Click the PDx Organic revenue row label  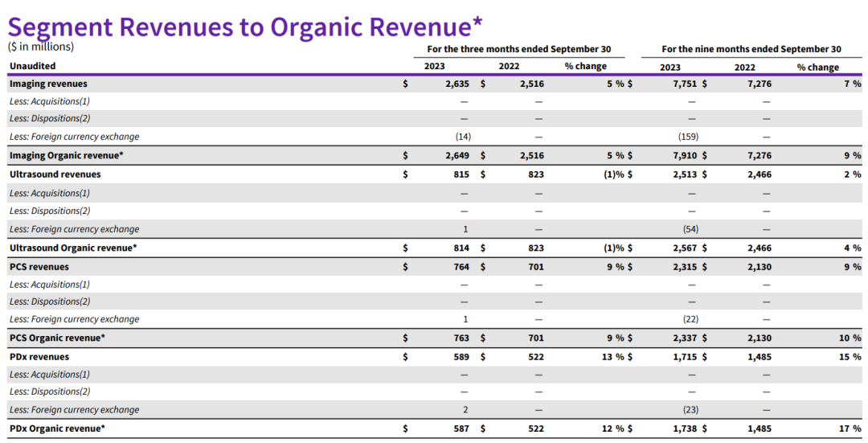pyautogui.click(x=57, y=429)
